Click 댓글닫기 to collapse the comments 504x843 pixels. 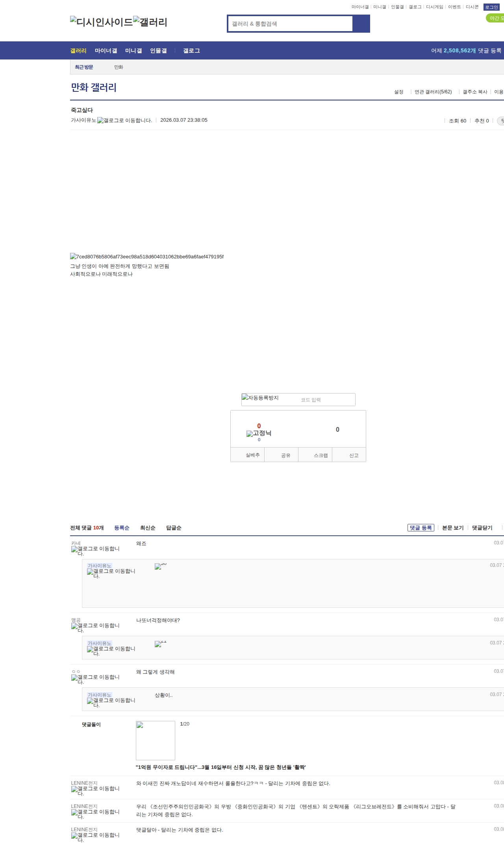tap(482, 528)
